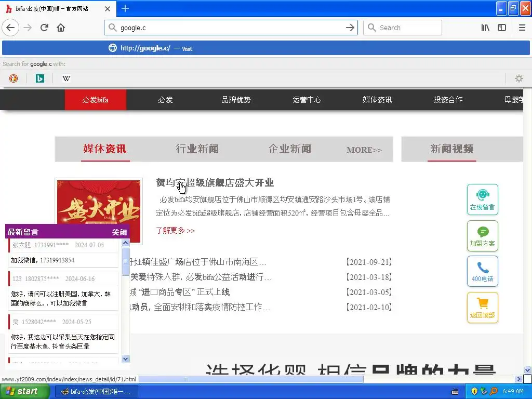Screen dimensions: 532x399
Task: Visit the http://google.c/ suggestion
Action: tap(265, 48)
